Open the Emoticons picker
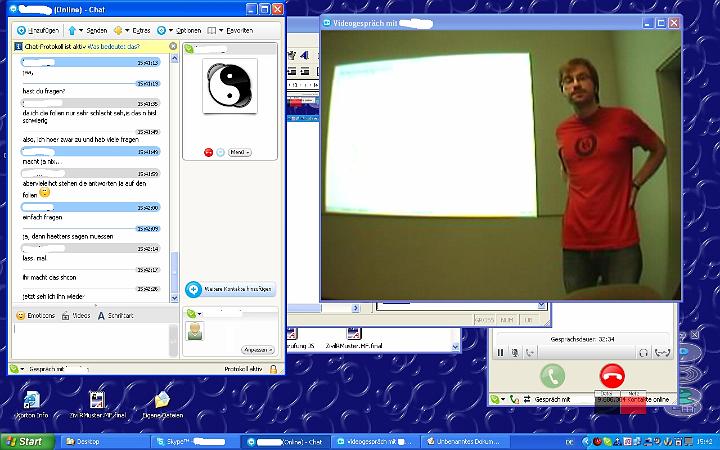Screen dimensions: 720x450 click(x=35, y=315)
